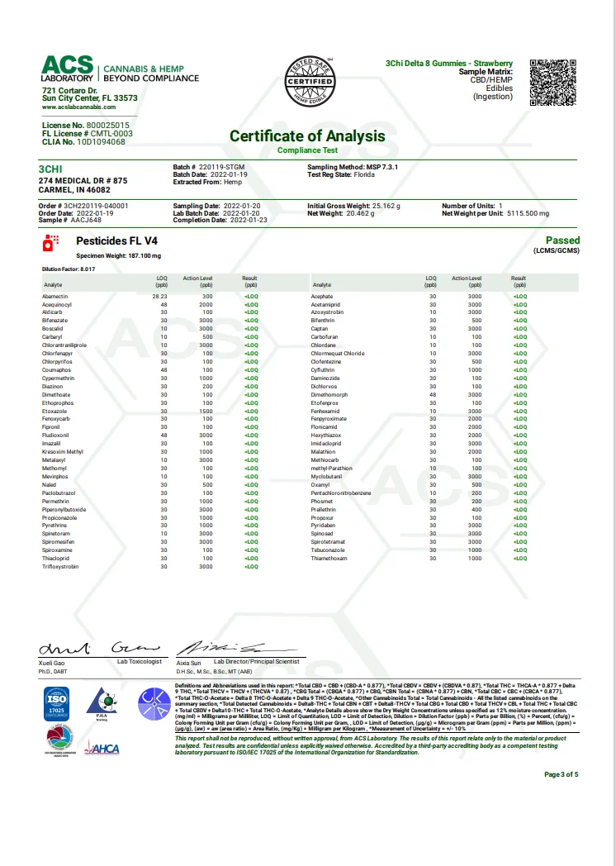This screenshot has width=616, height=866.
Task: Click the PJLA Testing accreditation logo
Action: click(103, 705)
